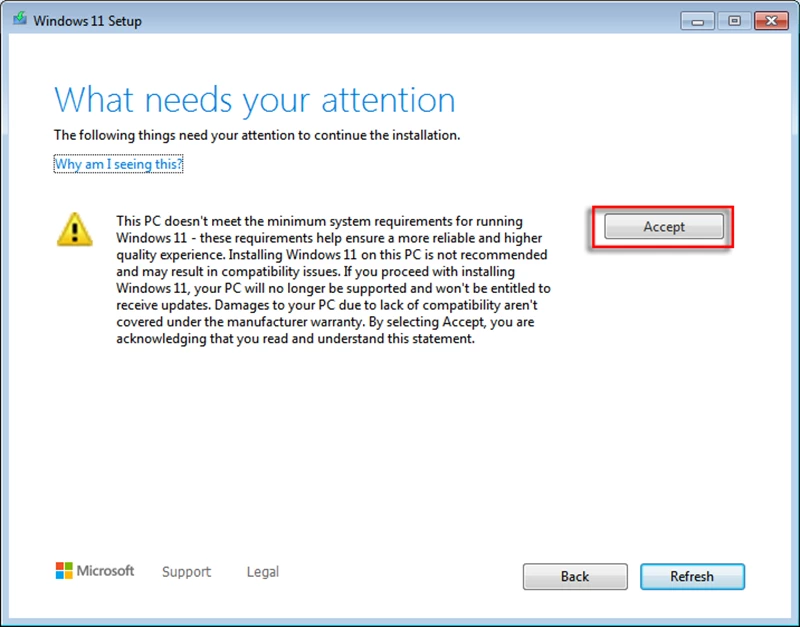Viewport: 800px width, 627px height.
Task: Click the Windows 11 Setup title bar icon
Action: pos(20,19)
